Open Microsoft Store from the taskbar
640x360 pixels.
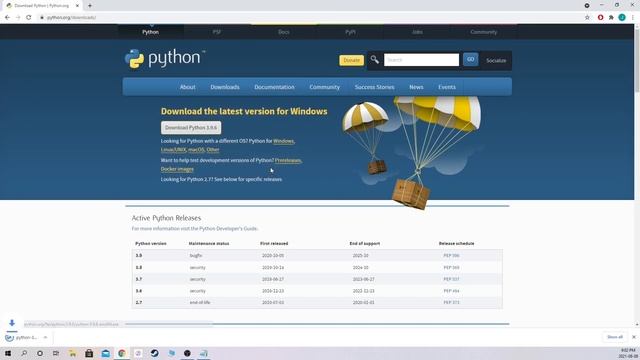89,353
